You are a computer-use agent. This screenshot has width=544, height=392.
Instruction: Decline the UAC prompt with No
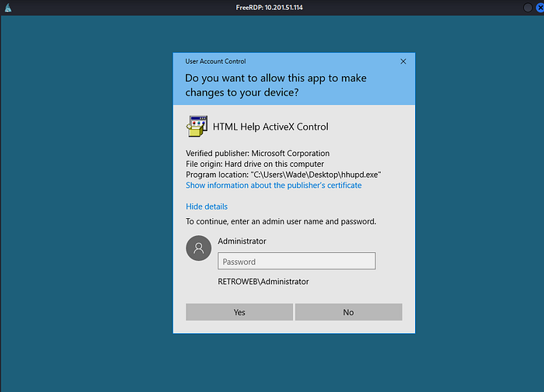(349, 312)
